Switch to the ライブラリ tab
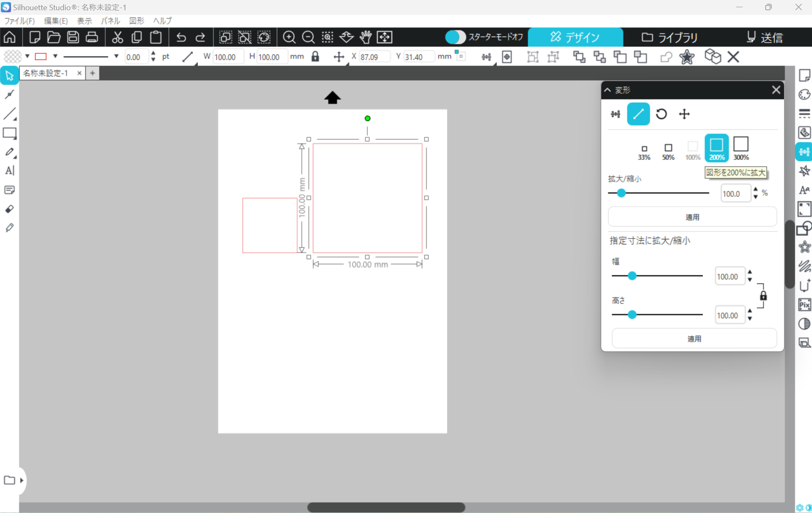812x513 pixels. (670, 37)
